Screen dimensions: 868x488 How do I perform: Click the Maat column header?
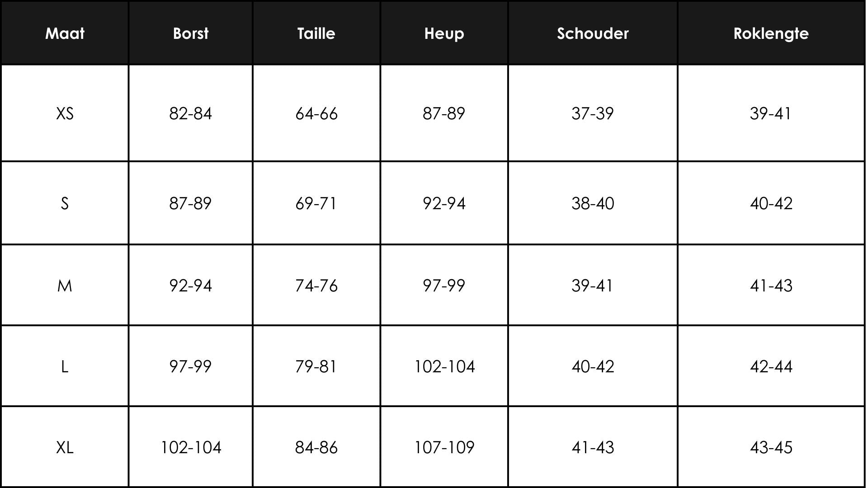pos(65,33)
